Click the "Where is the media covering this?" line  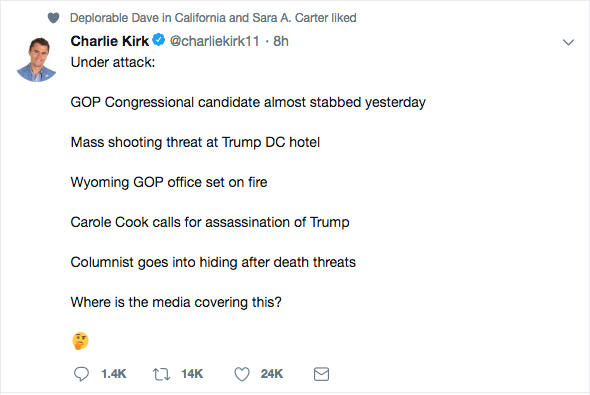(176, 302)
